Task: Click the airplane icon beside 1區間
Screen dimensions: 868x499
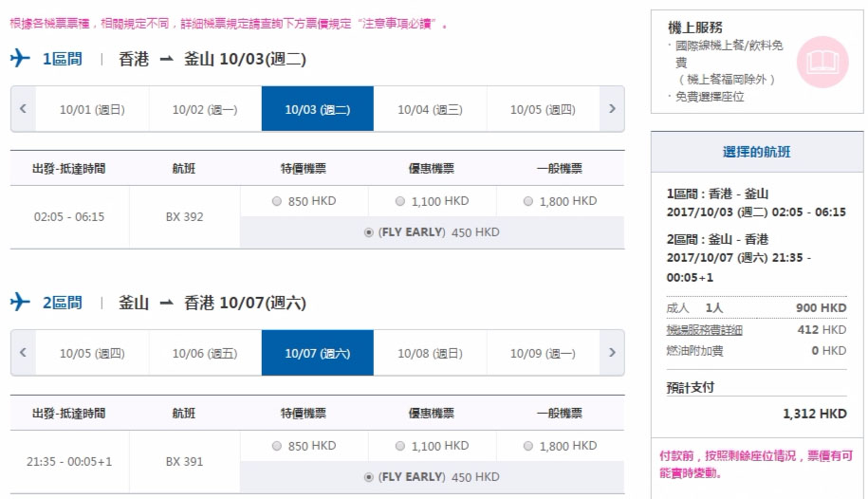Action: [x=20, y=58]
